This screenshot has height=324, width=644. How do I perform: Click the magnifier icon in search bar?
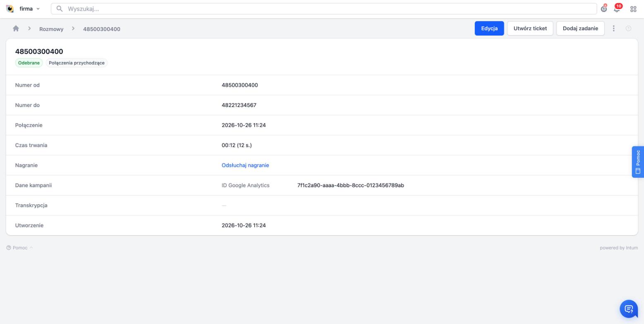click(x=60, y=9)
